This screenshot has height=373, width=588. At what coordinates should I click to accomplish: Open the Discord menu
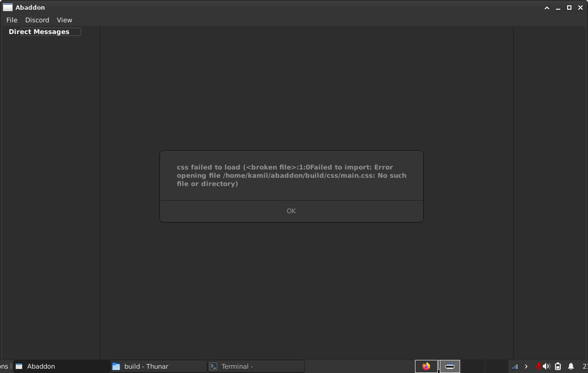(x=37, y=20)
